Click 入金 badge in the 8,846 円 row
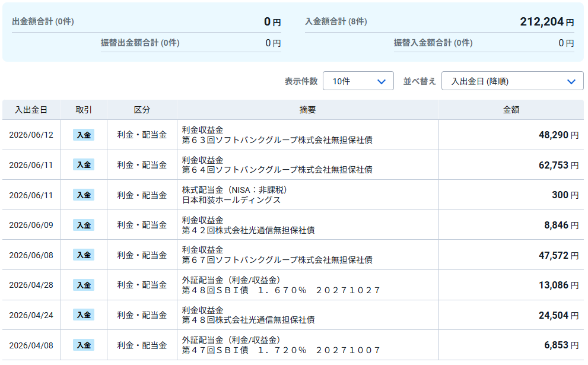588x365 pixels. point(84,225)
